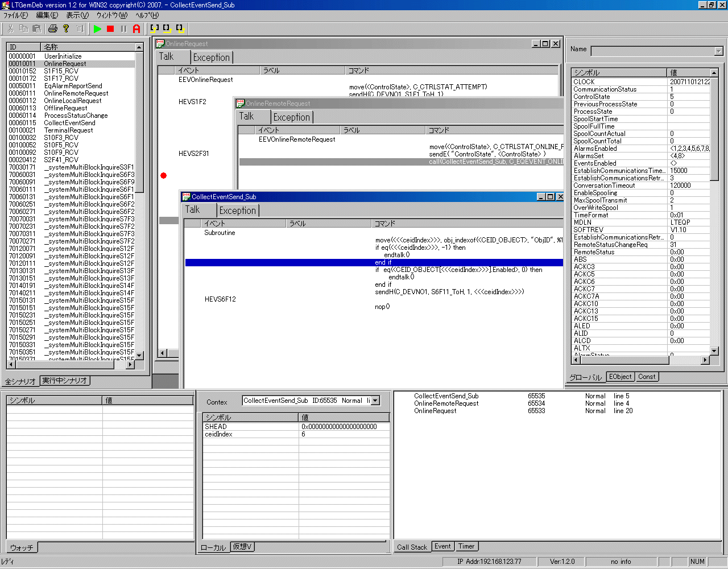The image size is (728, 569).
Task: Click the red A toolbar icon
Action: (x=136, y=28)
